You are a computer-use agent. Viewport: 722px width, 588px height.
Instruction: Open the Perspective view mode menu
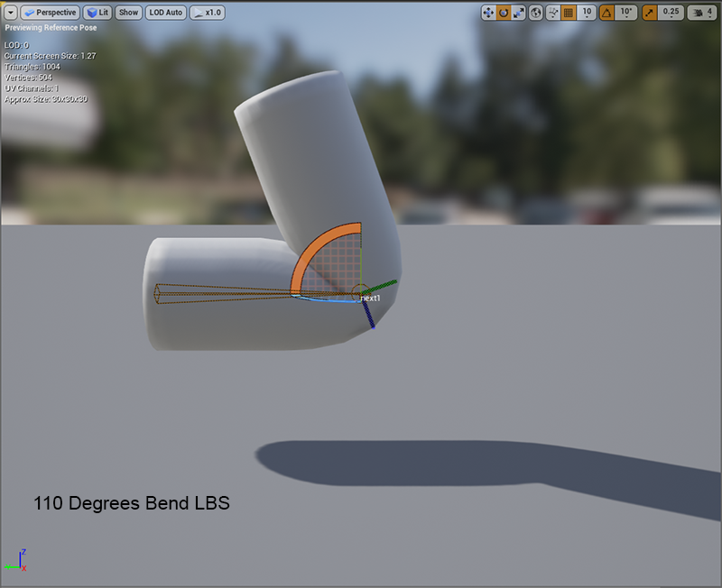[51, 13]
